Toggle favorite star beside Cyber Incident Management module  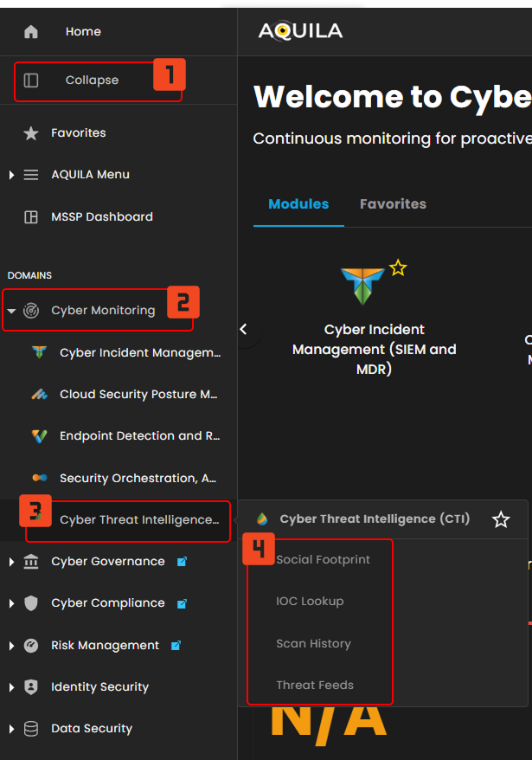pyautogui.click(x=397, y=267)
